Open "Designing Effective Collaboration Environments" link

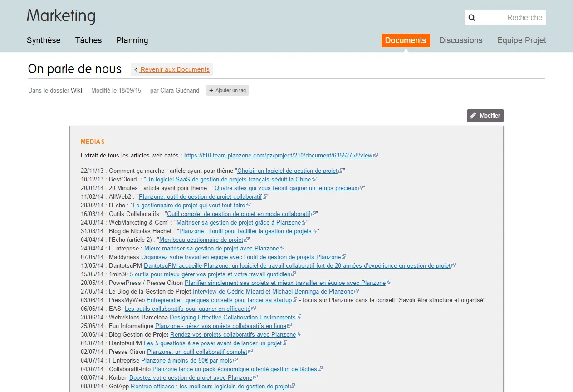[x=232, y=318]
